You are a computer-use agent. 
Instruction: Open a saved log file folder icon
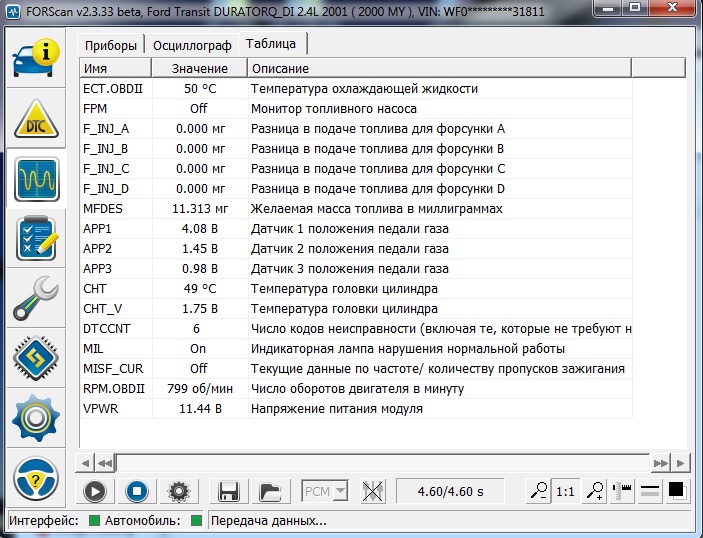(270, 491)
